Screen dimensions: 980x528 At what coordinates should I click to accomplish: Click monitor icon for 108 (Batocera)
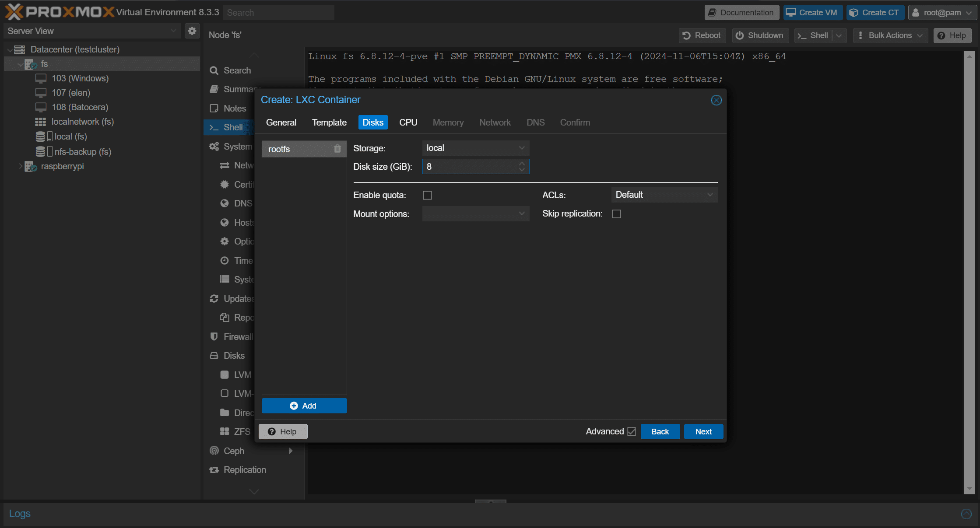pyautogui.click(x=41, y=107)
